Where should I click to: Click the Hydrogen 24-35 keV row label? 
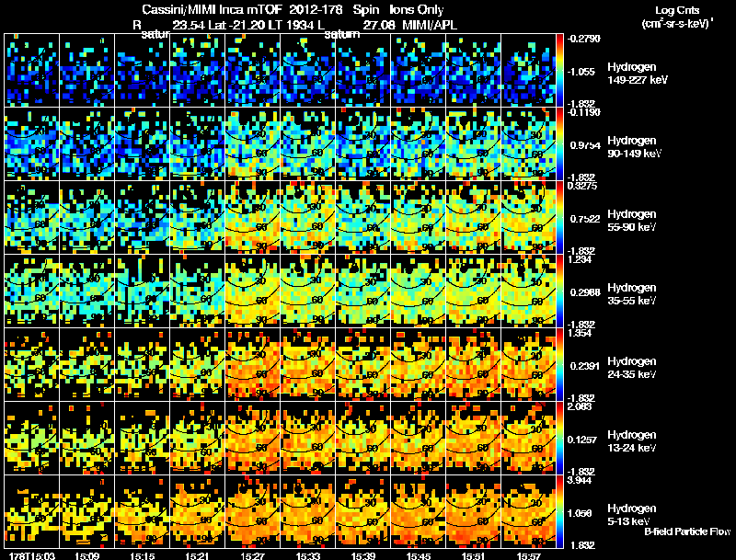(632, 368)
